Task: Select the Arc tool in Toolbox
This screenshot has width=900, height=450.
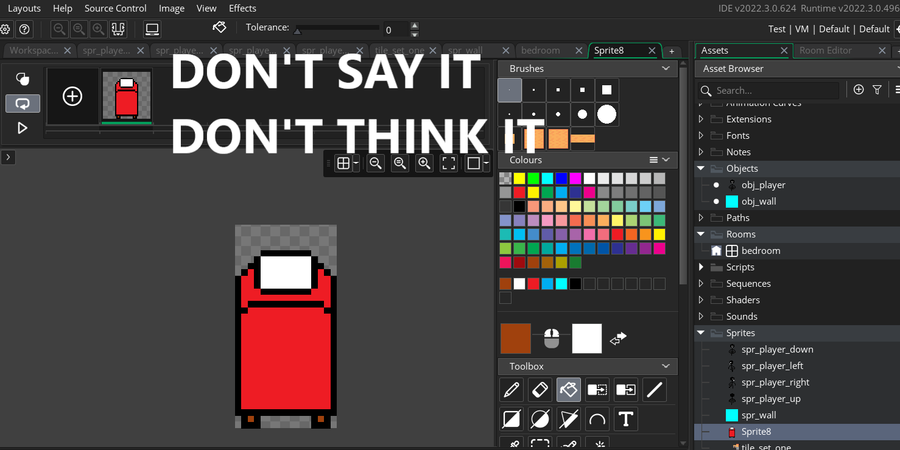Action: tap(597, 420)
